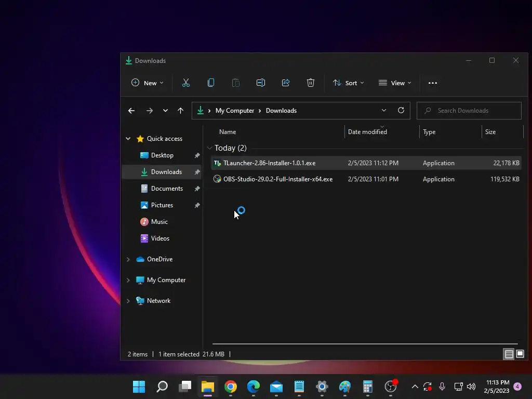This screenshot has height=399, width=532.
Task: Expand the Network tree node
Action: coord(128,301)
